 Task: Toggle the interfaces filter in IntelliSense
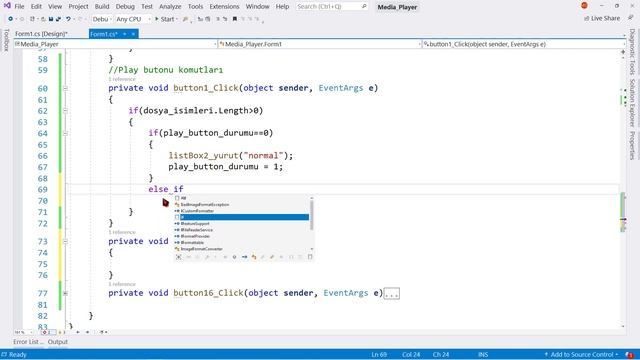point(244,257)
